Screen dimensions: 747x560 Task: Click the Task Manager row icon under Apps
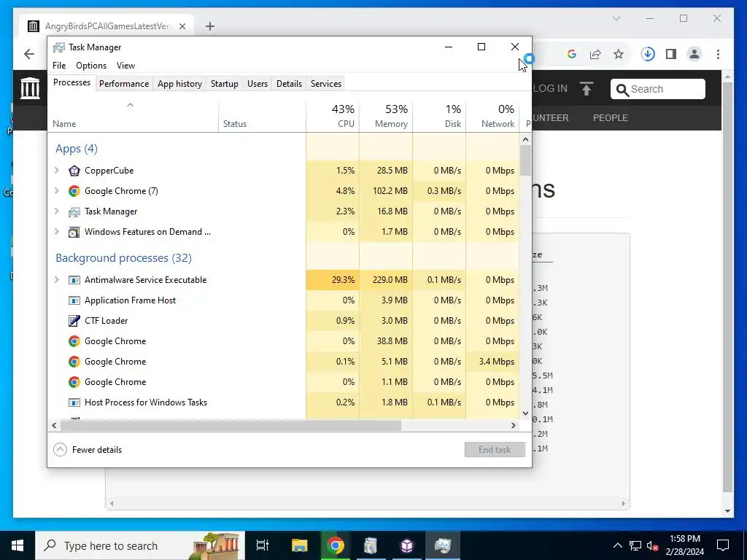coord(74,211)
